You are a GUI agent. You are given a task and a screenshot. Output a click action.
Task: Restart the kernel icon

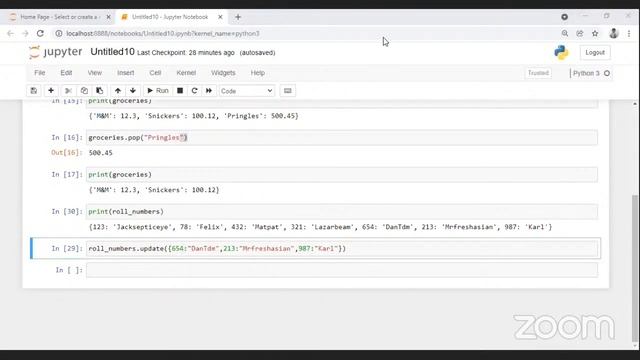(194, 91)
